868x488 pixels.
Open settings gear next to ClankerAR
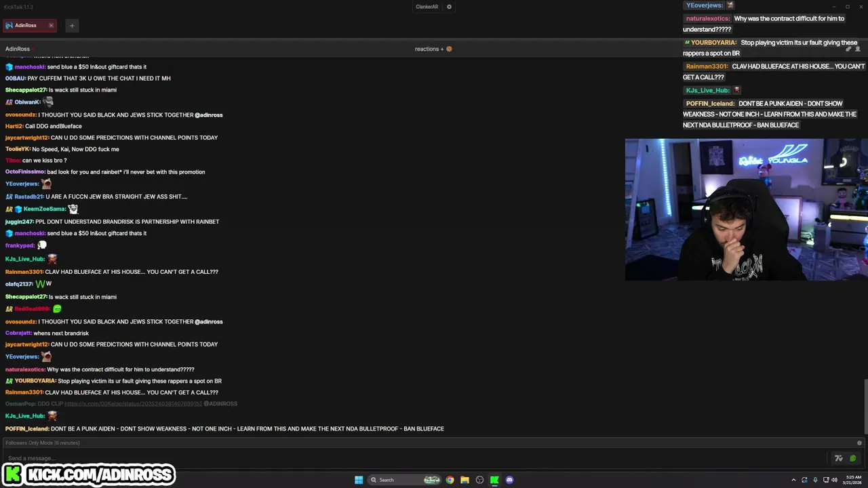tap(449, 7)
